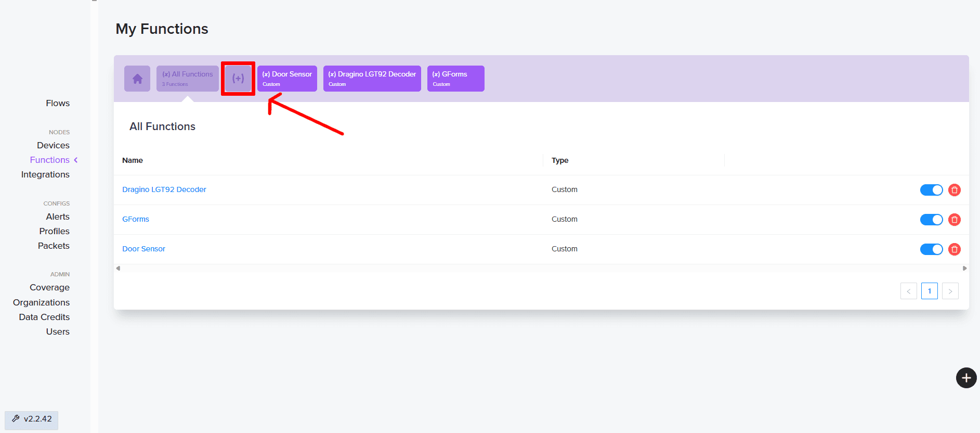This screenshot has height=433, width=980.
Task: Add a new function with plus-parentheses icon
Action: 238,79
